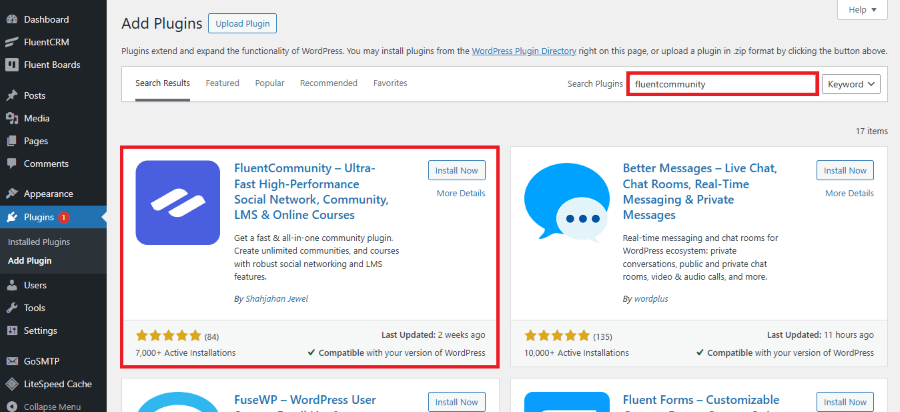Image resolution: width=900 pixels, height=412 pixels.
Task: Open the Keyword search type dropdown
Action: [851, 84]
